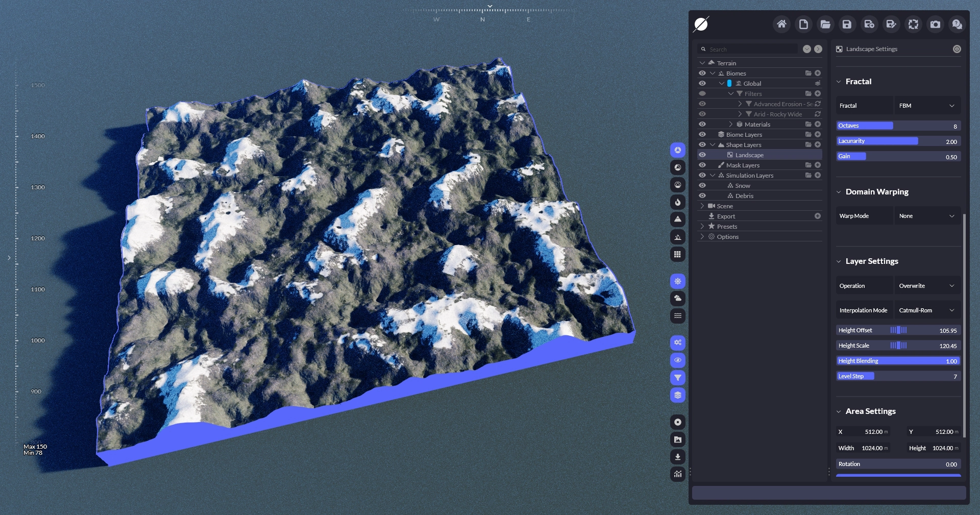Click the cloud weather icon in the sidebar
Viewport: 980px width, 515px height.
point(677,299)
